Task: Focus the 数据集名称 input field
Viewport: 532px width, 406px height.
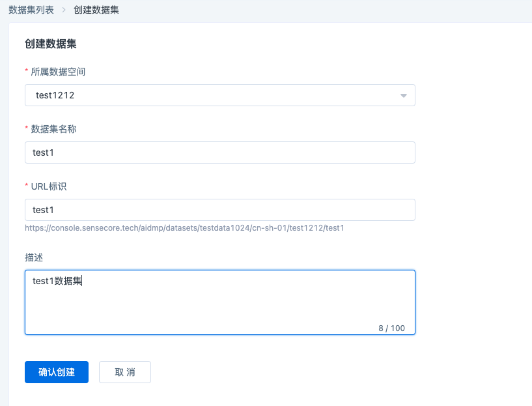Action: click(x=219, y=152)
